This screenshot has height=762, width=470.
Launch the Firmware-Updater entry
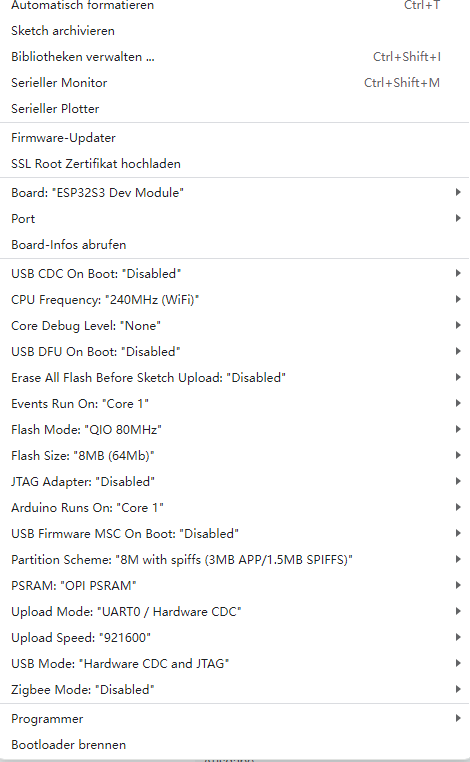(235, 138)
